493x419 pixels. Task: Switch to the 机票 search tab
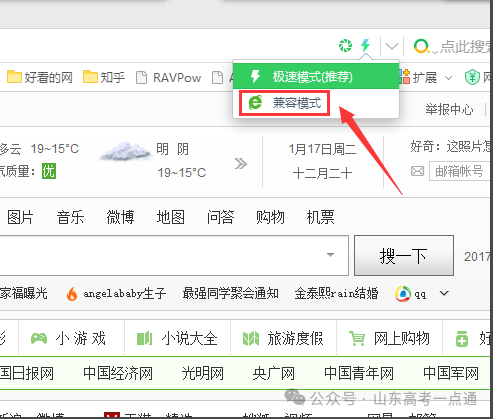[320, 217]
